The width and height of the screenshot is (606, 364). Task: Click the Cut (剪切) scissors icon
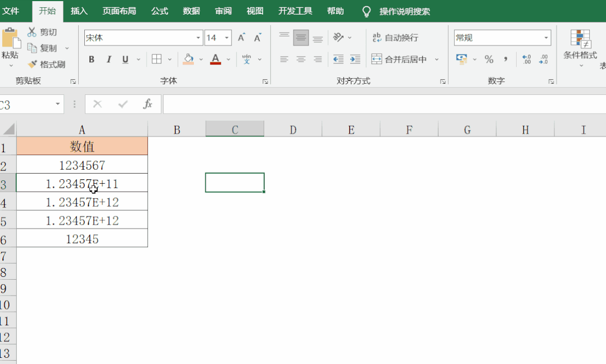[x=32, y=32]
